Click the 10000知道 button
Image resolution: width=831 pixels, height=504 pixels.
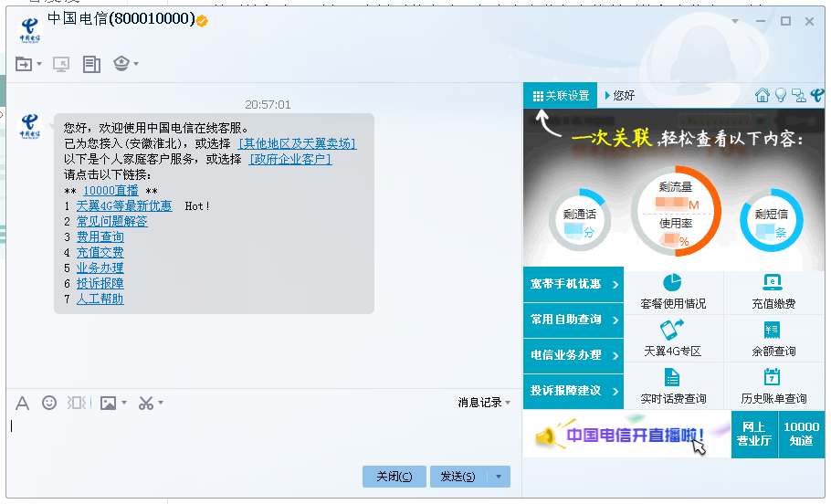(802, 434)
